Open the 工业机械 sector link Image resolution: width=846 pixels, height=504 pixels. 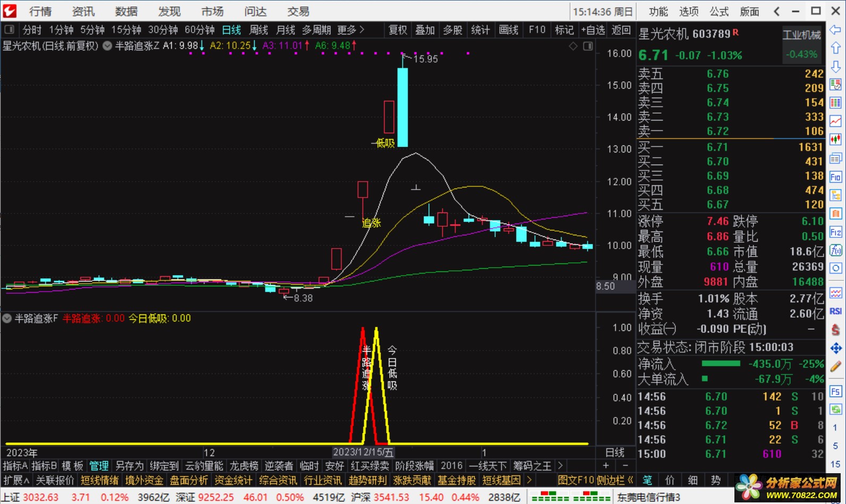click(x=802, y=35)
